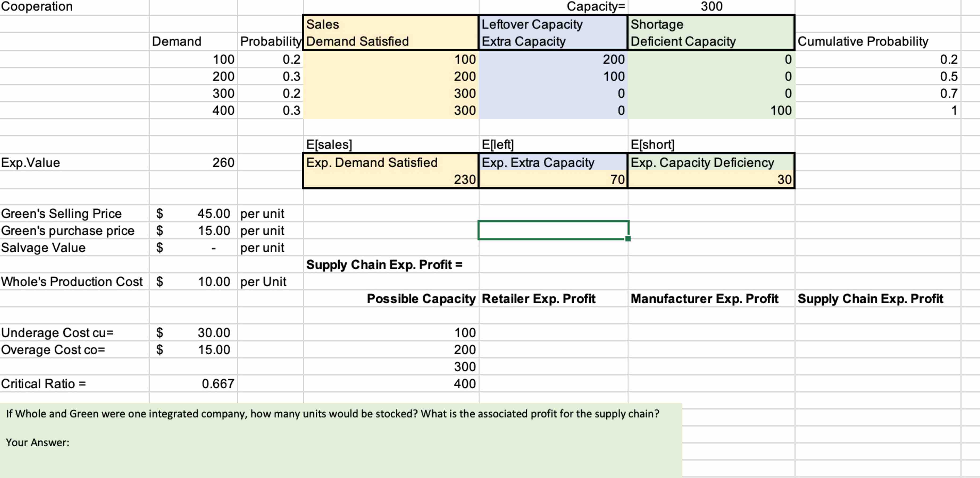The width and height of the screenshot is (980, 478).
Task: Click 'Overage Cost co=' label cell
Action: click(x=74, y=350)
